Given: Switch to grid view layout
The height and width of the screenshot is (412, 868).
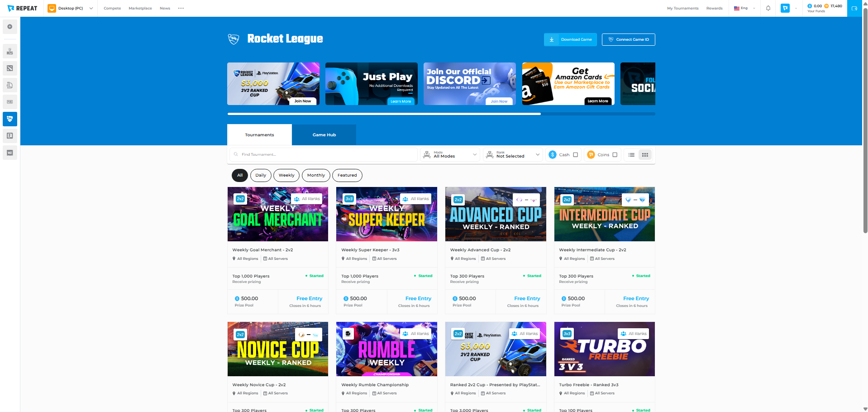Looking at the screenshot, I should 645,155.
